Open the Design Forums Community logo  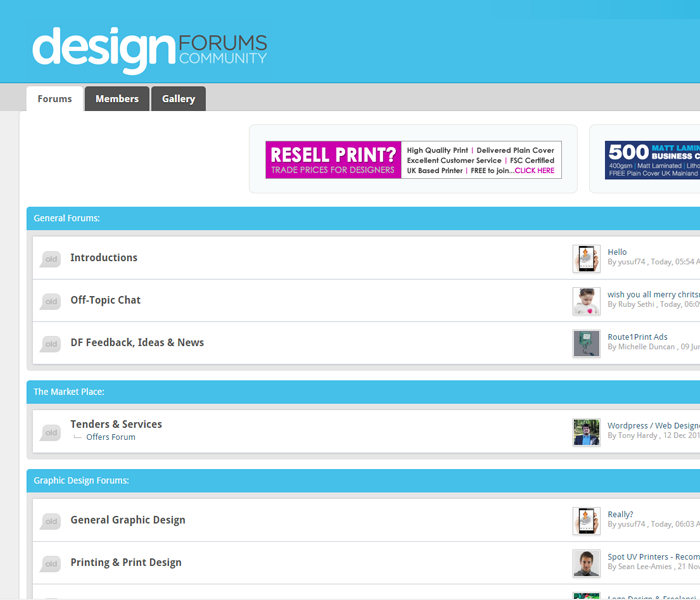tap(150, 50)
